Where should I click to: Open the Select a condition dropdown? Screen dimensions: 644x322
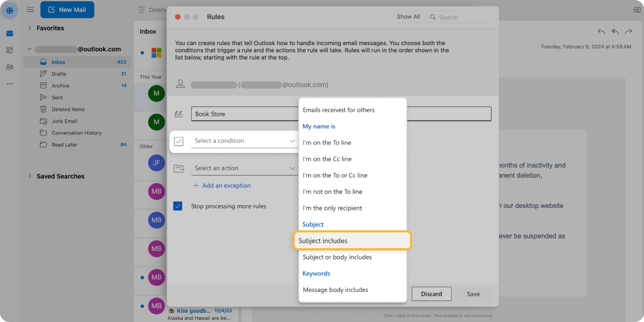click(245, 141)
